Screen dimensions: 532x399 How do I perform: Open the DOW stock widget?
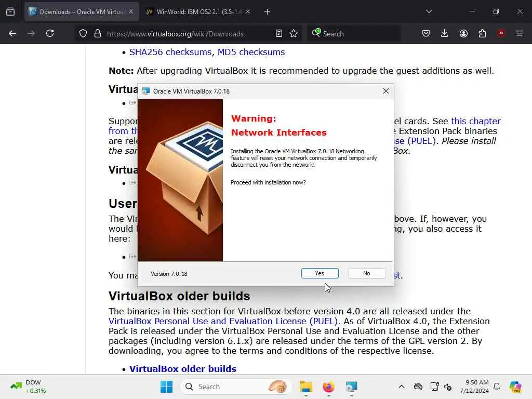click(29, 387)
